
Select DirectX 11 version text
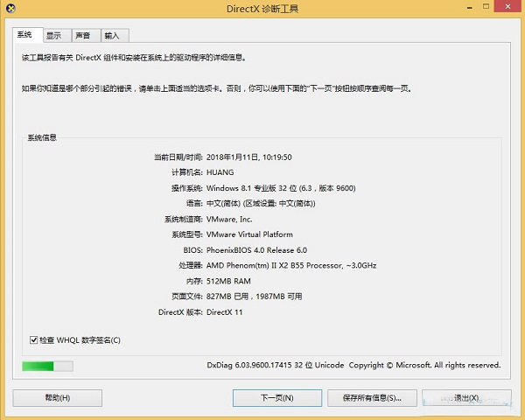click(x=224, y=312)
